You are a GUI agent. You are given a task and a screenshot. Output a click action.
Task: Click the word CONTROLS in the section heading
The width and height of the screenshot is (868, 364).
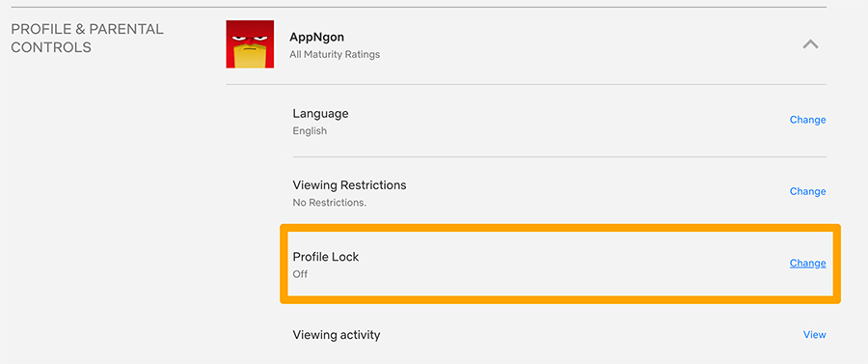tap(51, 47)
